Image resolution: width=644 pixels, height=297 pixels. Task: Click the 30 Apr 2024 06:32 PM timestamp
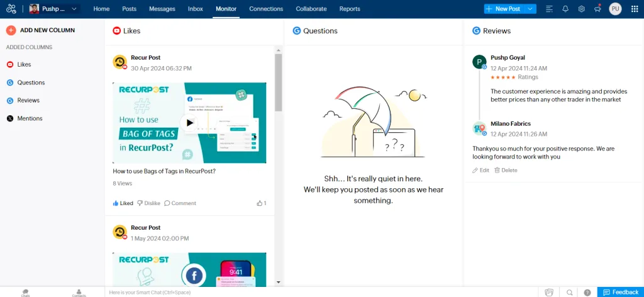(x=161, y=69)
